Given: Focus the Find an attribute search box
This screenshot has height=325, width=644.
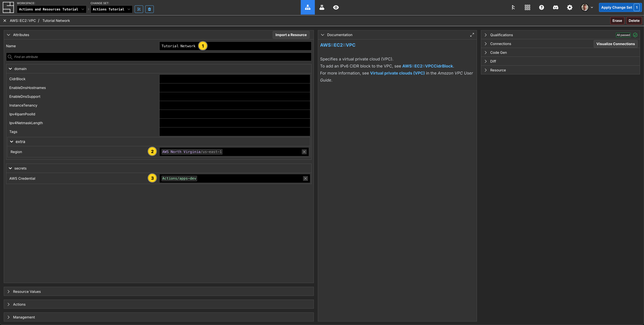Looking at the screenshot, I should pyautogui.click(x=158, y=57).
